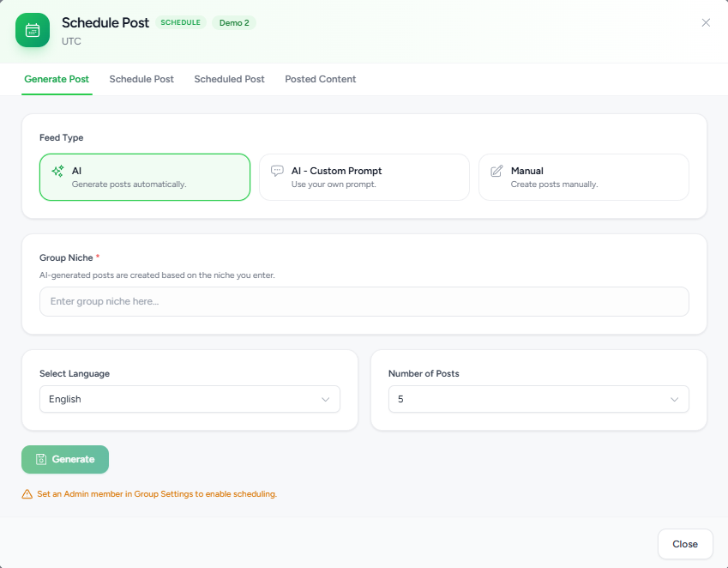Choose the AI - Custom Prompt feed type
This screenshot has width=728, height=568.
pyautogui.click(x=364, y=177)
